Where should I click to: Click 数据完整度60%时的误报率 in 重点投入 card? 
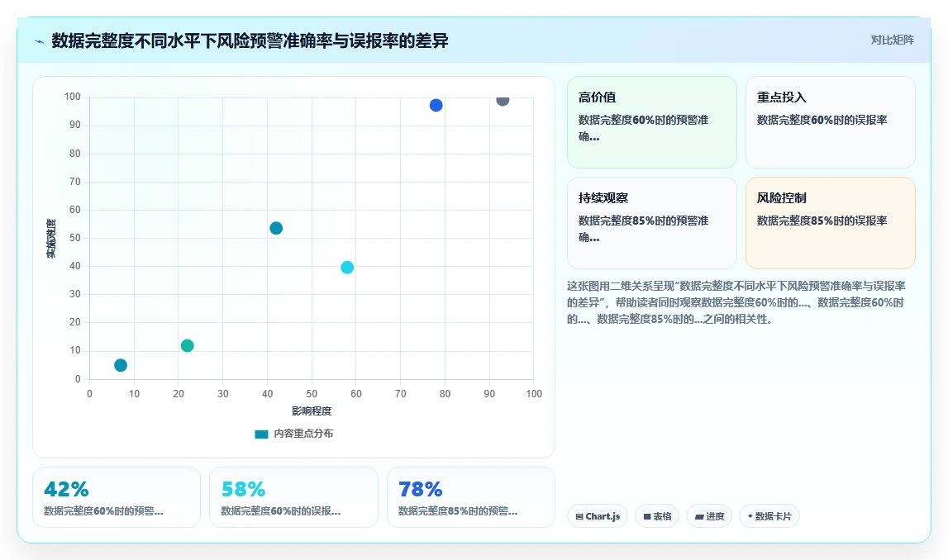[822, 120]
